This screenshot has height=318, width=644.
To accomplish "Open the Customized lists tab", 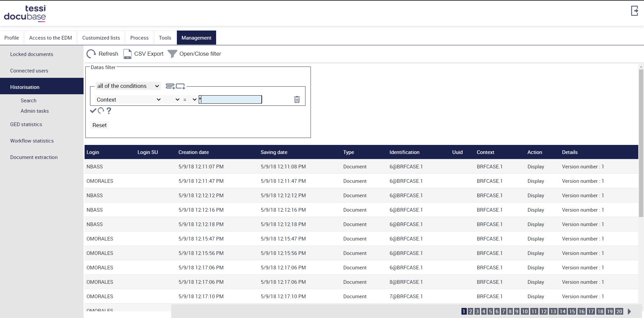I will (x=101, y=38).
